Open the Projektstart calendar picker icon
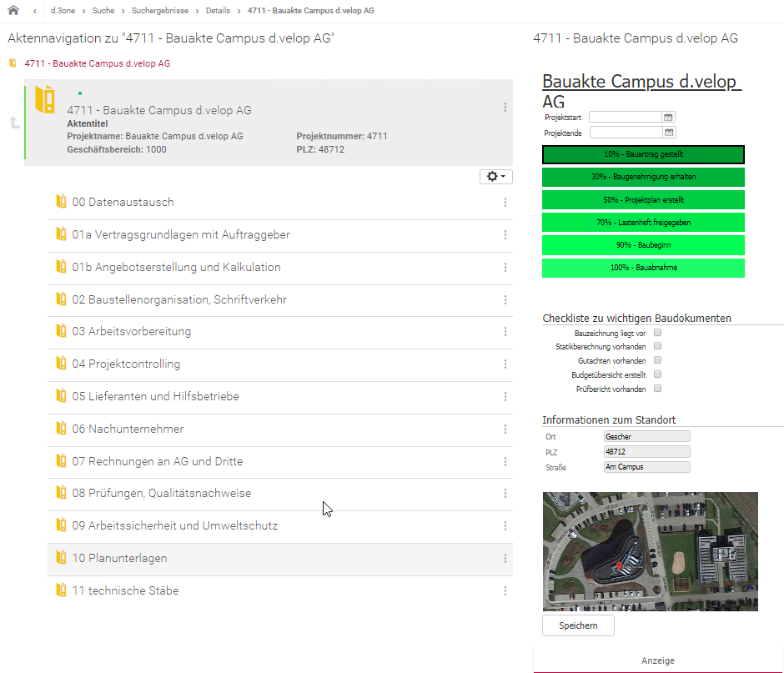 coord(668,117)
